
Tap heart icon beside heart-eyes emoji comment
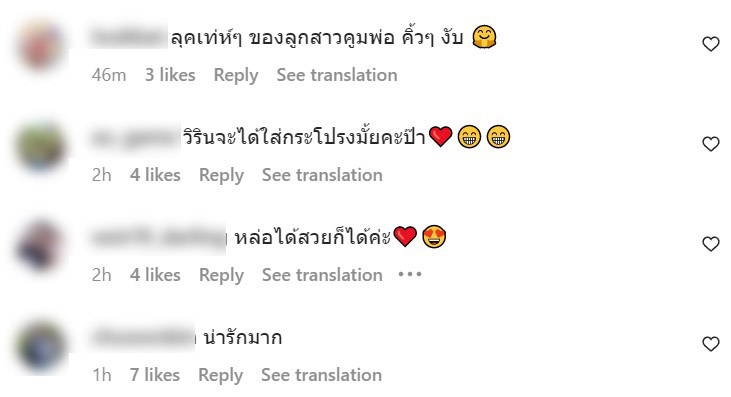[x=710, y=244]
